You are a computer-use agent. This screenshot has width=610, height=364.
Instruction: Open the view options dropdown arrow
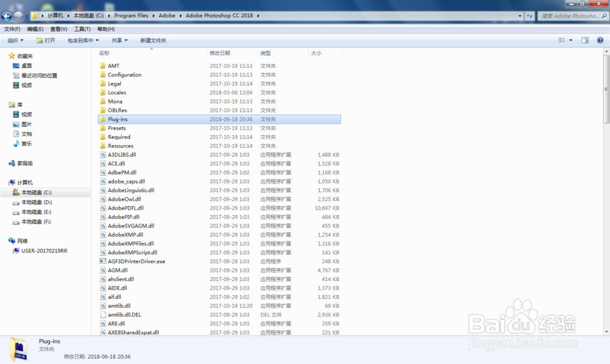click(571, 40)
